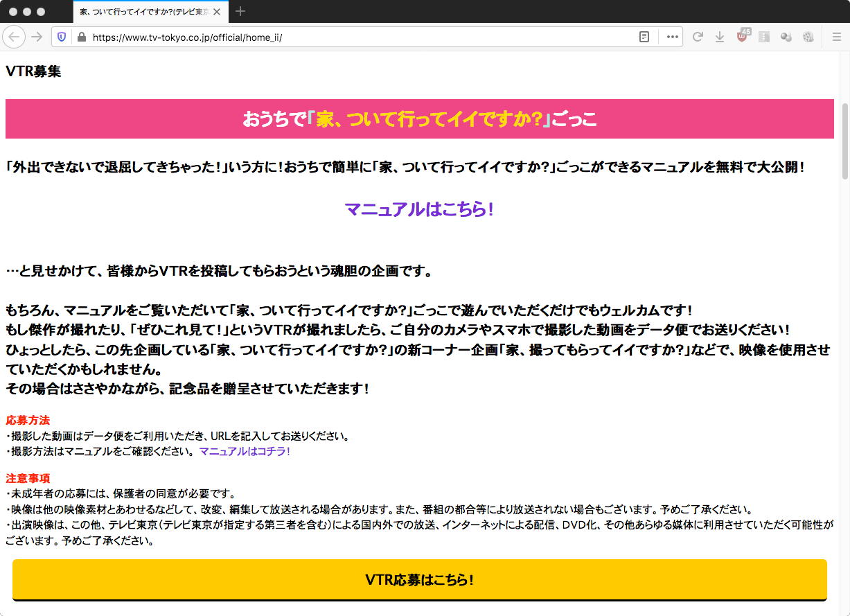The width and height of the screenshot is (850, 616).
Task: Click the gray spheres extension icon
Action: pos(786,37)
